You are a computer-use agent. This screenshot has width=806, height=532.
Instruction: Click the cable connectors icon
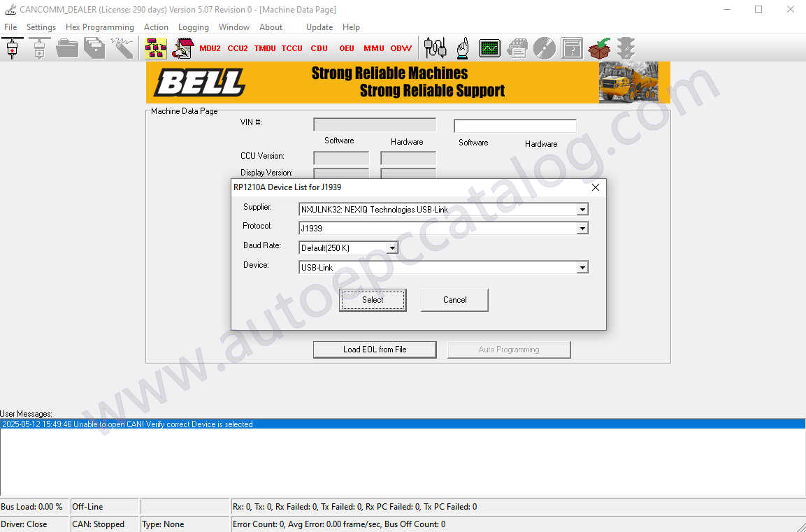click(x=435, y=48)
